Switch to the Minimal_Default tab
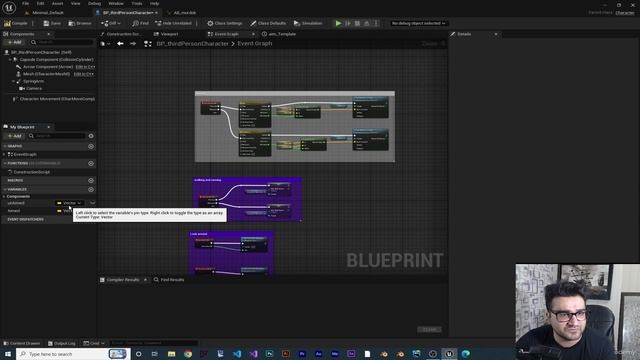 pyautogui.click(x=48, y=13)
